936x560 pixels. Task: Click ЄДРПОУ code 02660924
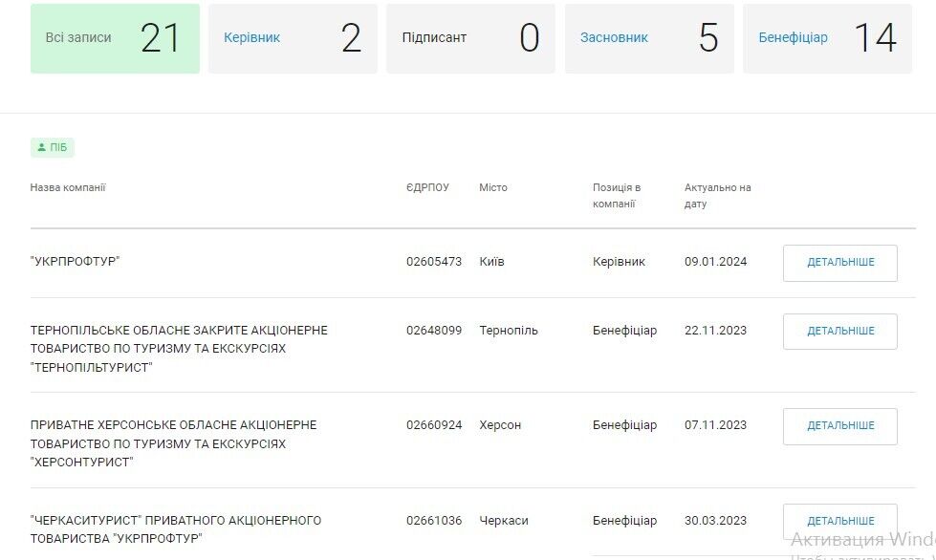[434, 424]
